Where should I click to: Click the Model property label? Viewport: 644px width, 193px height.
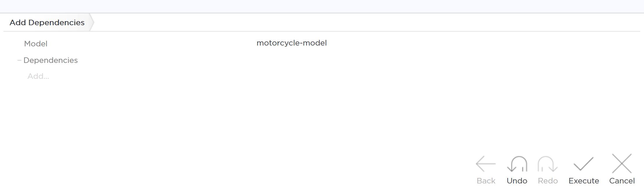pyautogui.click(x=36, y=44)
